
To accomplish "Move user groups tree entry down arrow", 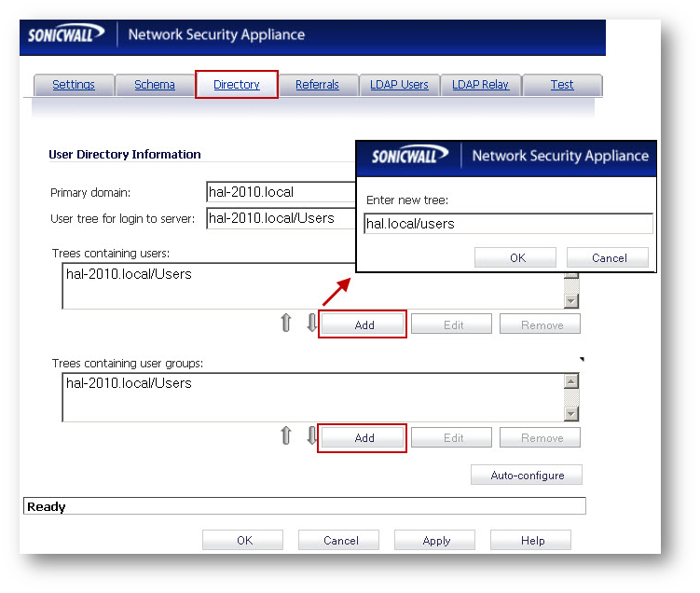I will pyautogui.click(x=311, y=435).
